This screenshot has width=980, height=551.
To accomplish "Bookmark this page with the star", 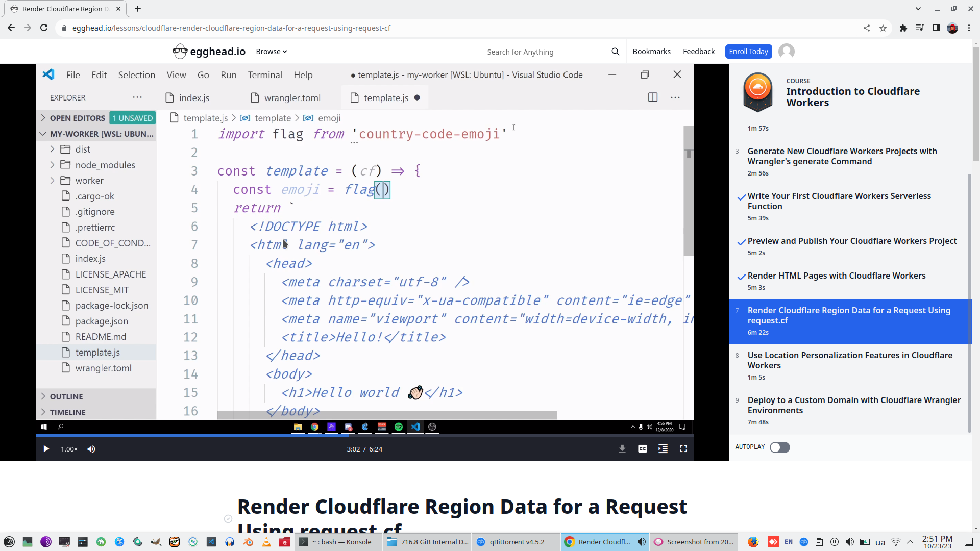I will coord(883,28).
